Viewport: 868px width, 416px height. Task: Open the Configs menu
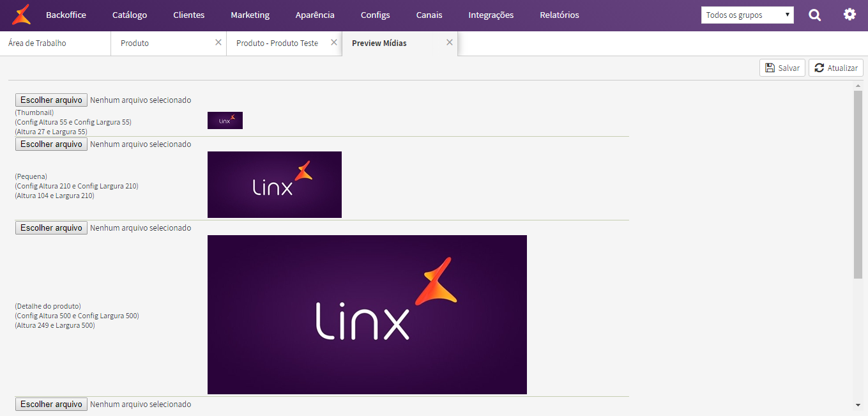click(x=376, y=15)
